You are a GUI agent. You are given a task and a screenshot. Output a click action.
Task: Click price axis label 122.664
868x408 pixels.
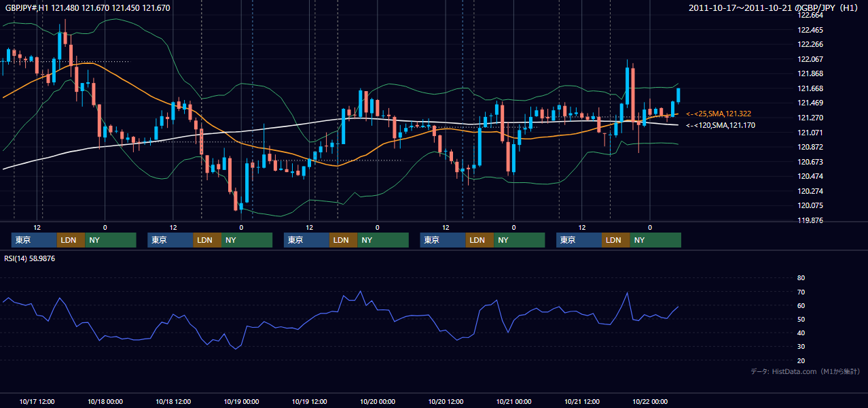(x=811, y=15)
